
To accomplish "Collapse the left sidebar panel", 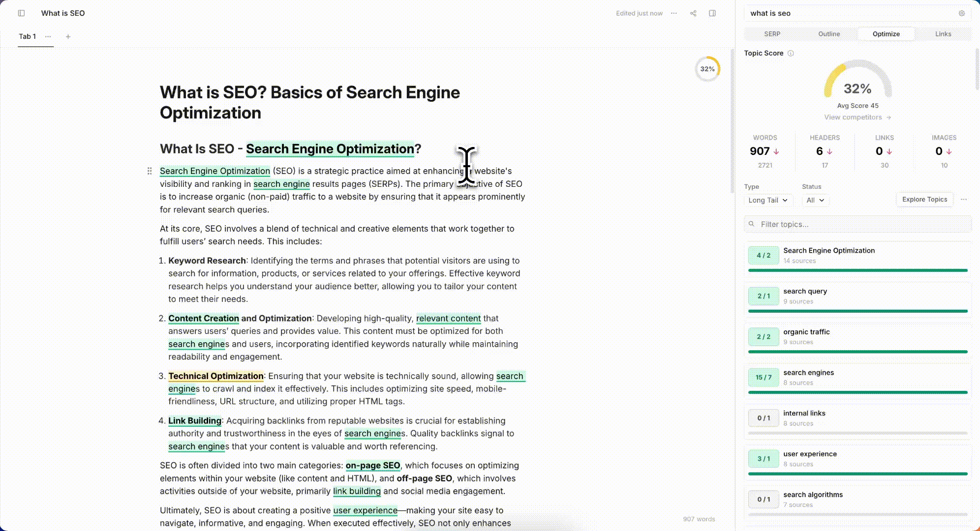I will coord(21,13).
